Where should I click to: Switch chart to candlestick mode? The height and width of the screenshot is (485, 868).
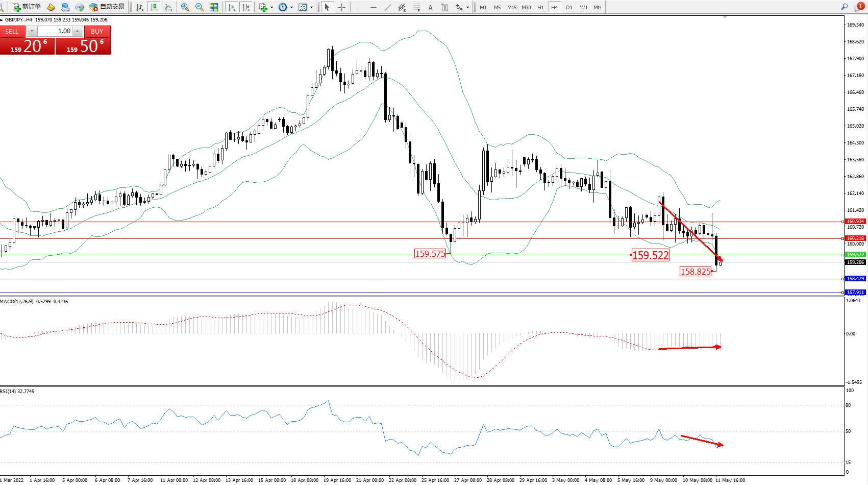(x=154, y=7)
